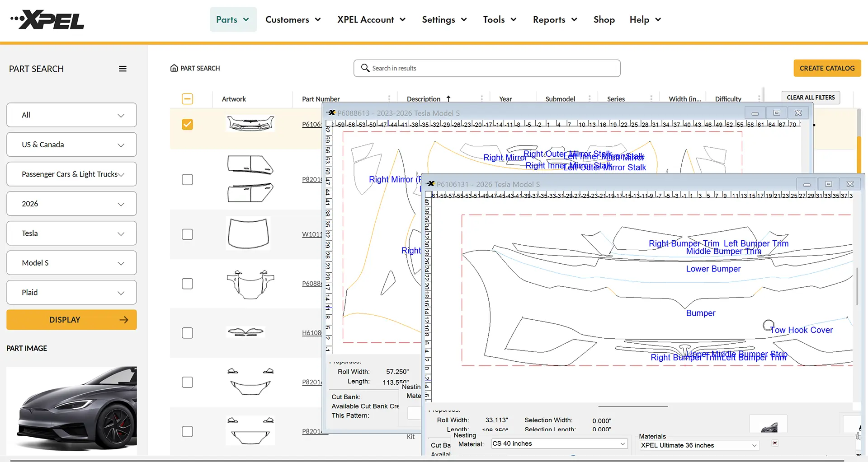868x462 pixels.
Task: Open the year dropdown showing 2026
Action: click(71, 204)
